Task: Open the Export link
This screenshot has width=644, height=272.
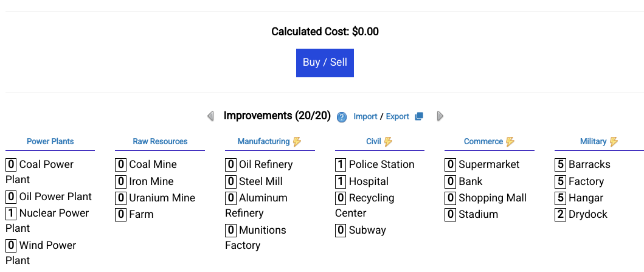Action: tap(397, 117)
